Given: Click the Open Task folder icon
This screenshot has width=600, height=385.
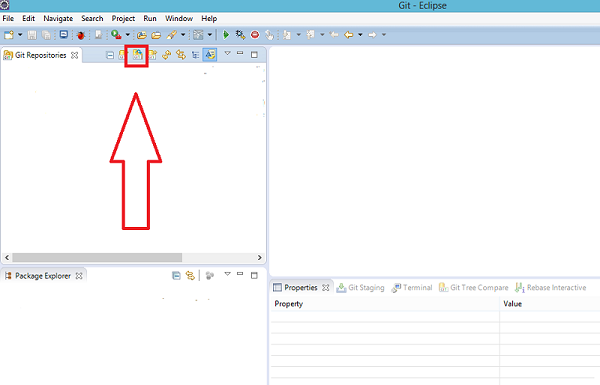Looking at the screenshot, I should pos(156,35).
